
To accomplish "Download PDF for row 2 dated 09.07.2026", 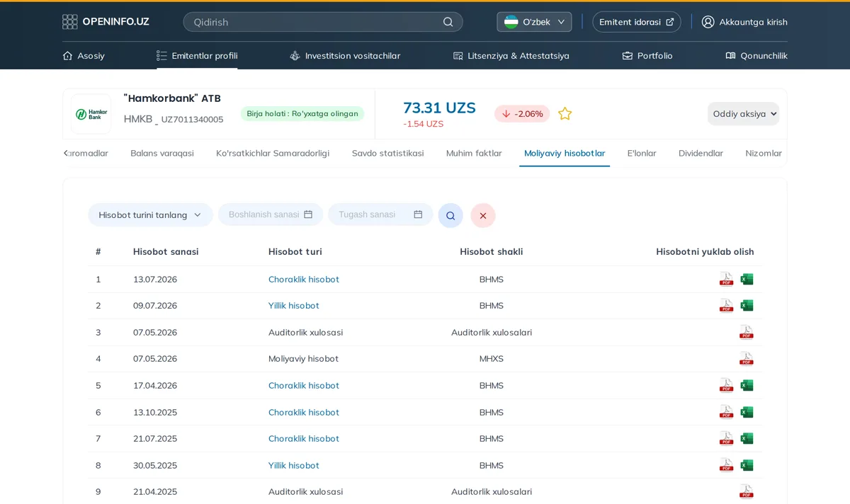I will (x=726, y=306).
